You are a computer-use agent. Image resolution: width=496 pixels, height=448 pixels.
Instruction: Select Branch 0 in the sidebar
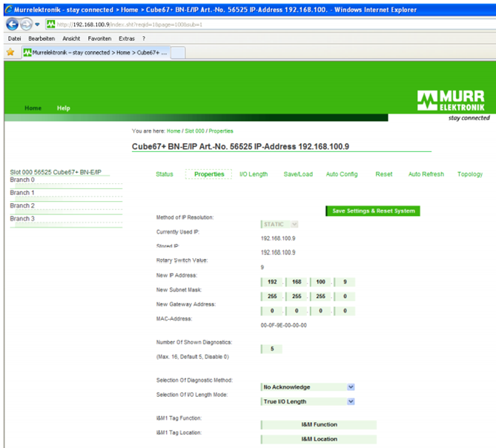pos(22,179)
